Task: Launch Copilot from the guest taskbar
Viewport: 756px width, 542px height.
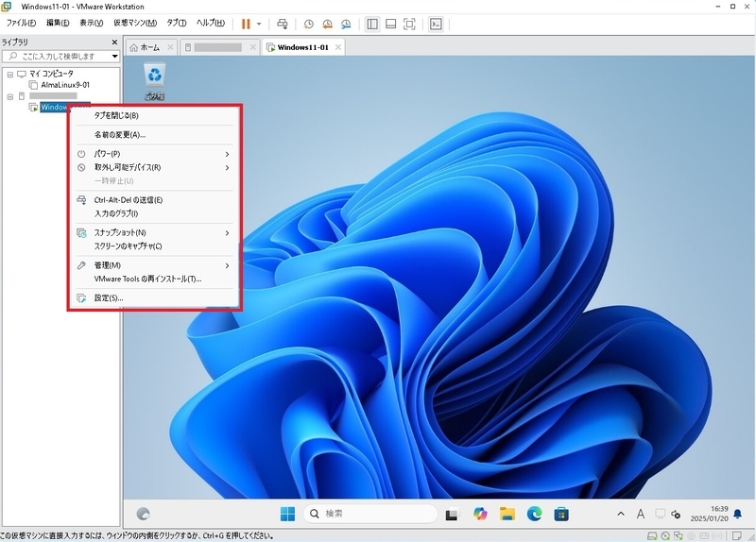Action: (480, 514)
